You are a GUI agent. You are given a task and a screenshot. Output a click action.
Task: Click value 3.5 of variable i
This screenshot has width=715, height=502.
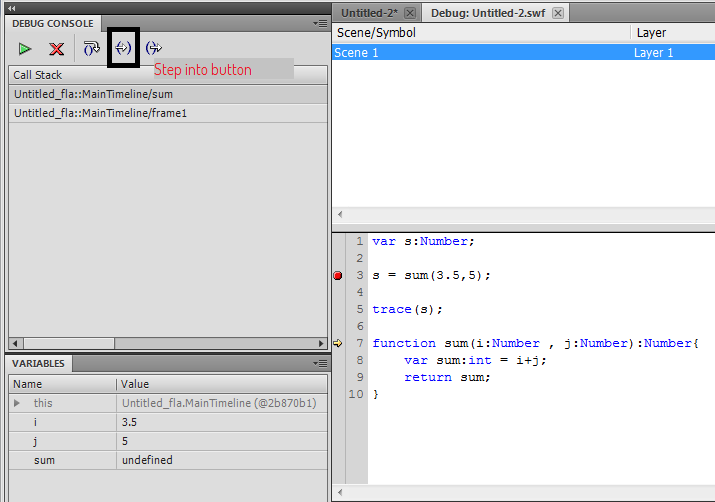coord(129,422)
